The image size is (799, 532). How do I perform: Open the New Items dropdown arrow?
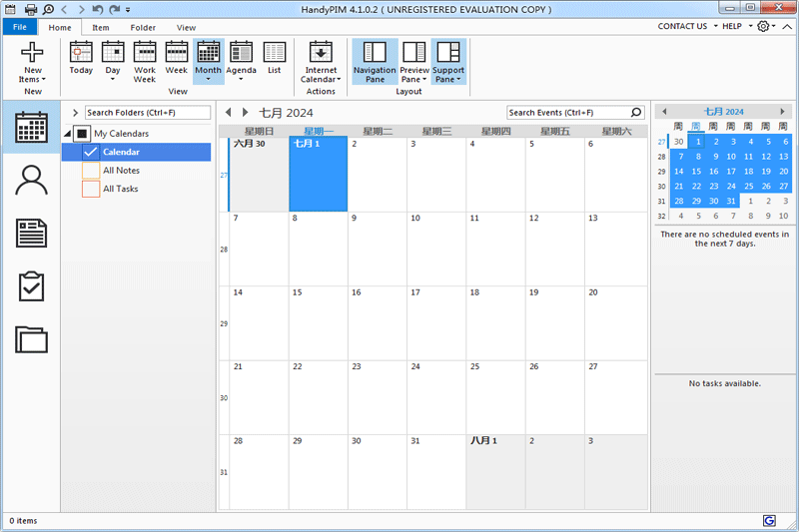pyautogui.click(x=43, y=80)
